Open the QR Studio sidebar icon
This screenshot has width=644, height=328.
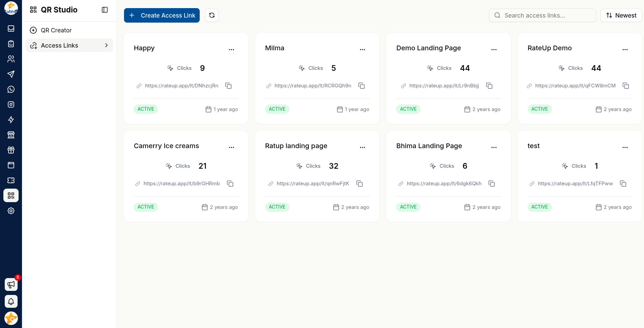click(x=11, y=196)
